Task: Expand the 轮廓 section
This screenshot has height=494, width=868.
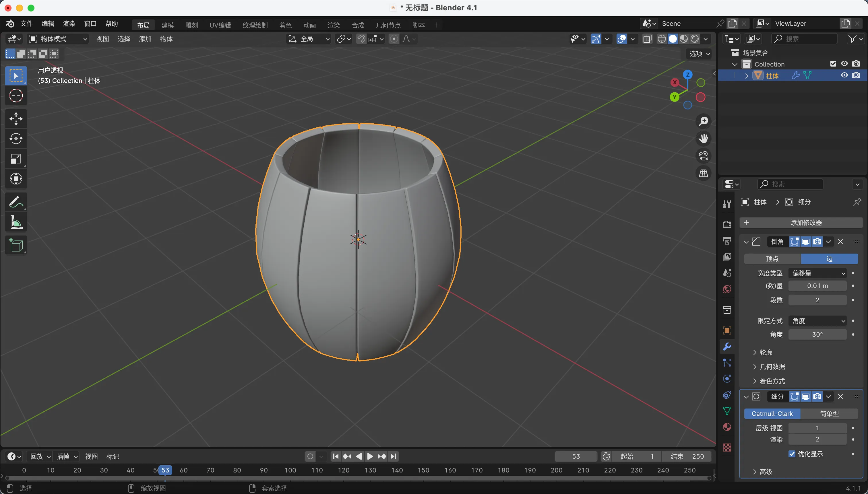Action: click(x=766, y=352)
